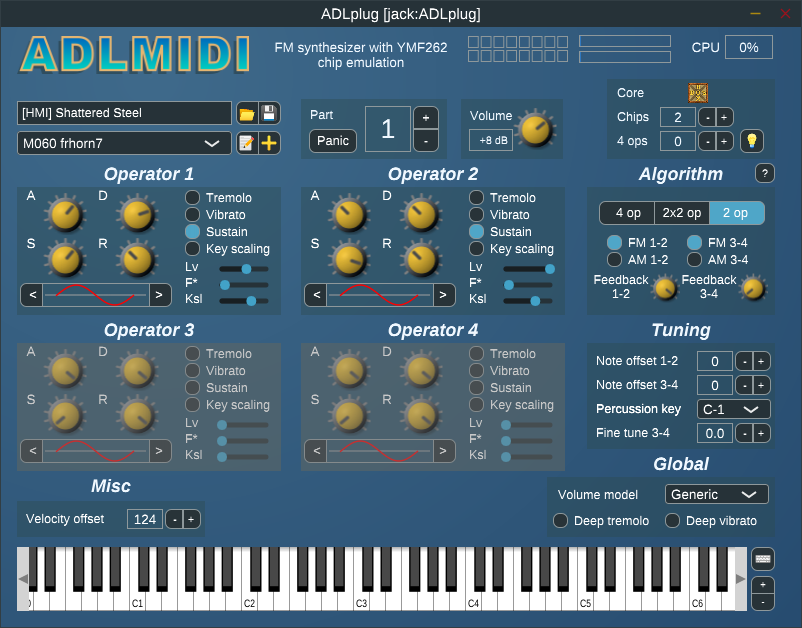Increase Velocity offset with plus button
Image resolution: width=802 pixels, height=628 pixels.
point(191,520)
